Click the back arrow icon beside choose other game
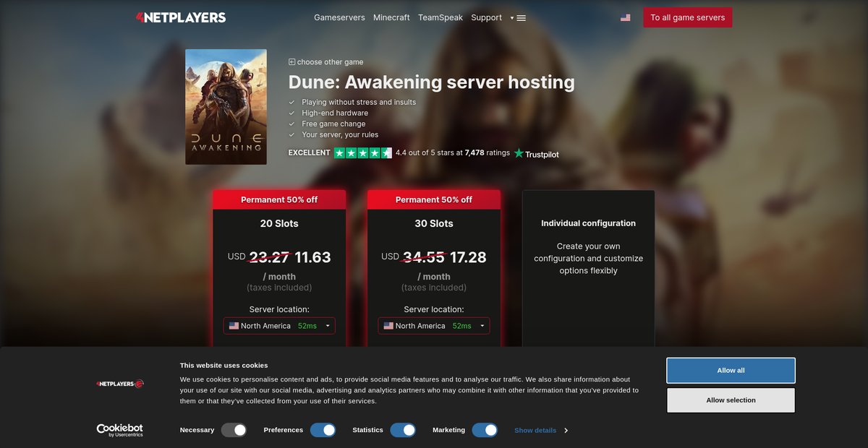Screen dimensions: 868x448 292,62
